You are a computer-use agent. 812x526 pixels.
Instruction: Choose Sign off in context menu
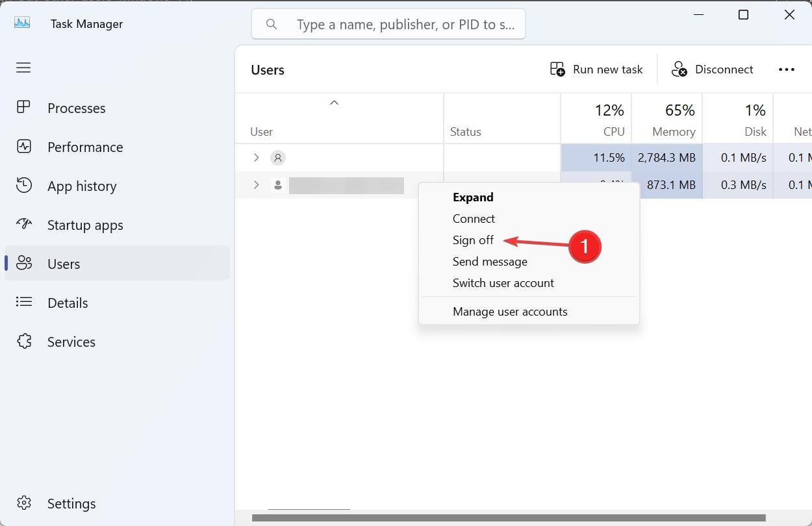529,240
